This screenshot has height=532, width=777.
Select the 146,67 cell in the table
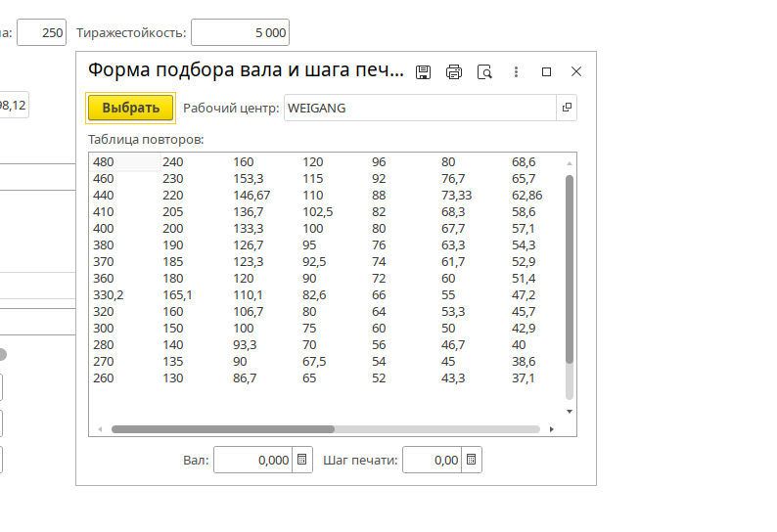point(251,195)
